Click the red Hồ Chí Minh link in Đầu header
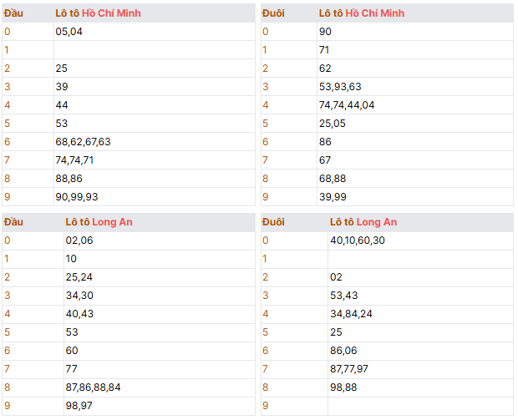 (x=111, y=13)
